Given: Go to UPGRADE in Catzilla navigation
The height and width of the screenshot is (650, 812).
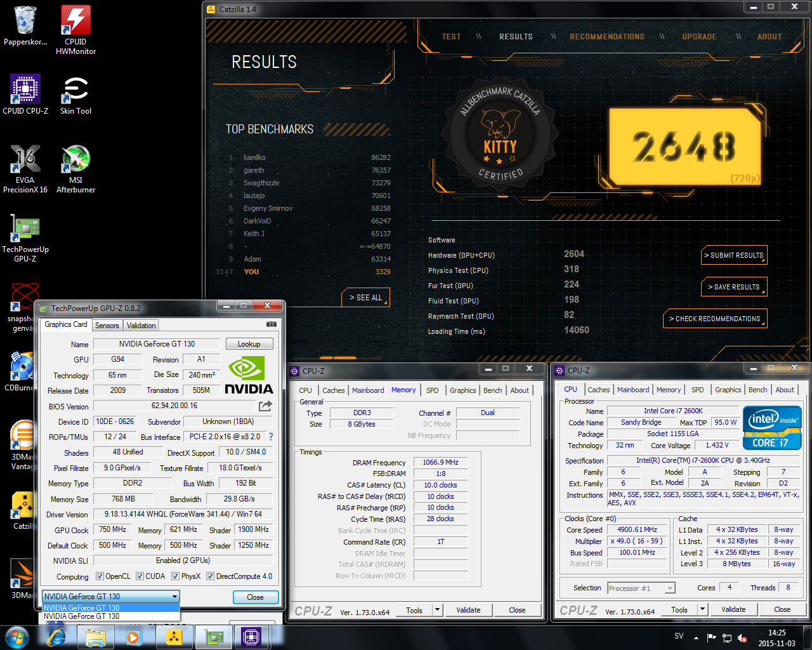Looking at the screenshot, I should 700,37.
